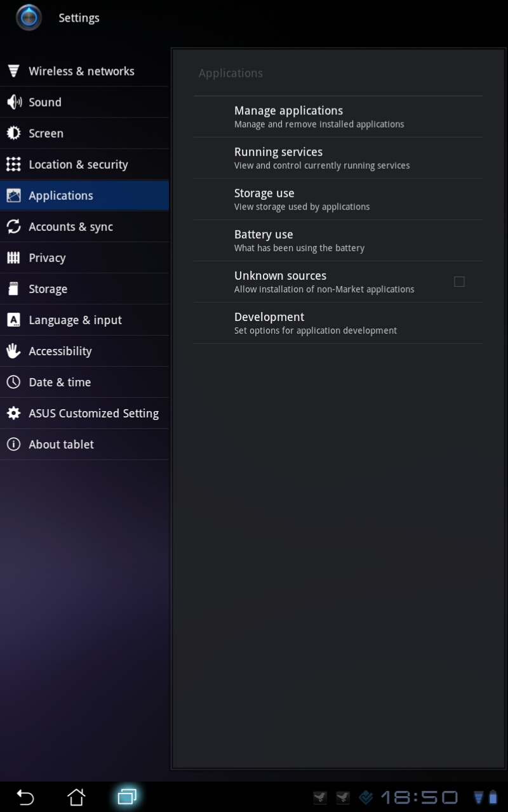Viewport: 508px width, 812px height.
Task: Tap the Accessibility hand icon
Action: pos(13,351)
